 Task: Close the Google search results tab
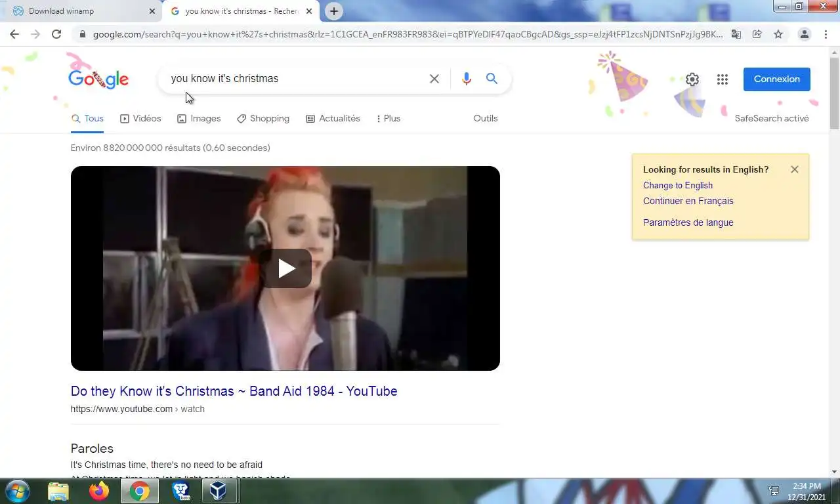click(x=309, y=11)
